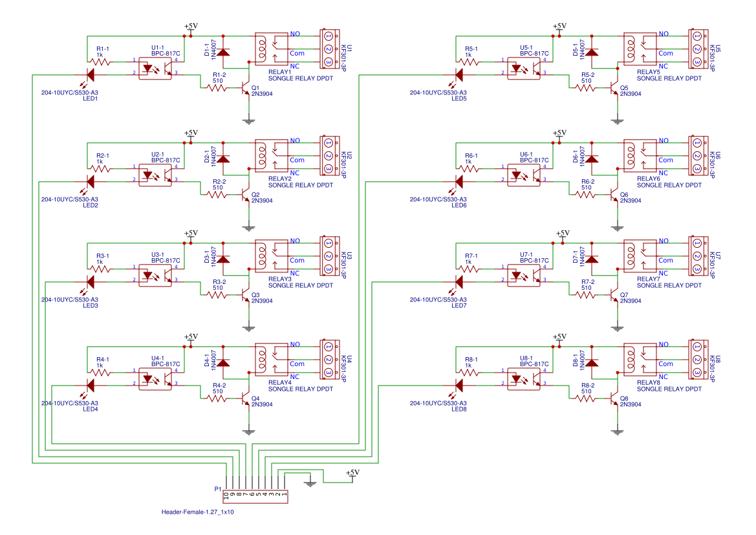Select the 'R5-1' resistor label text
756x535 pixels.
click(471, 49)
